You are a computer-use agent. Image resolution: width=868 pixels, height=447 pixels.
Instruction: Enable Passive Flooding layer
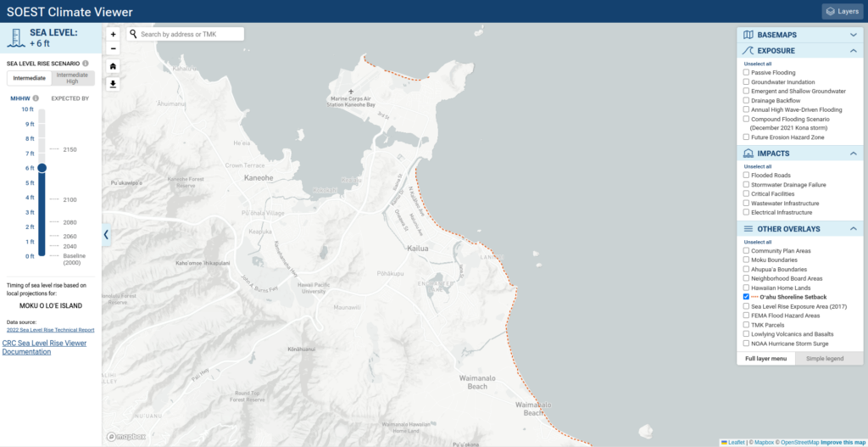click(x=746, y=73)
